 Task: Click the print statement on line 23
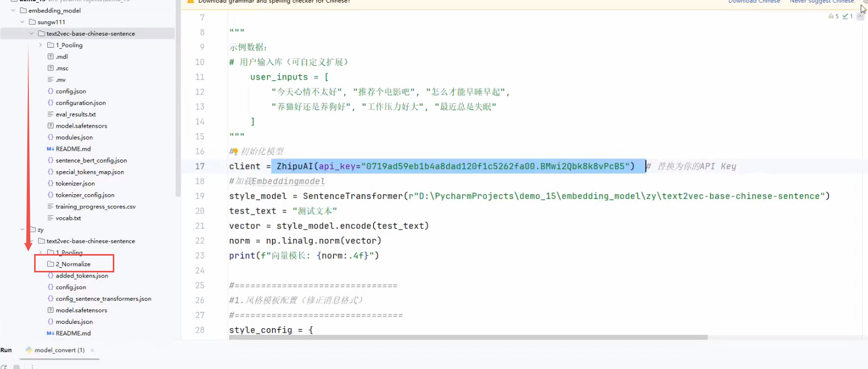tap(304, 256)
